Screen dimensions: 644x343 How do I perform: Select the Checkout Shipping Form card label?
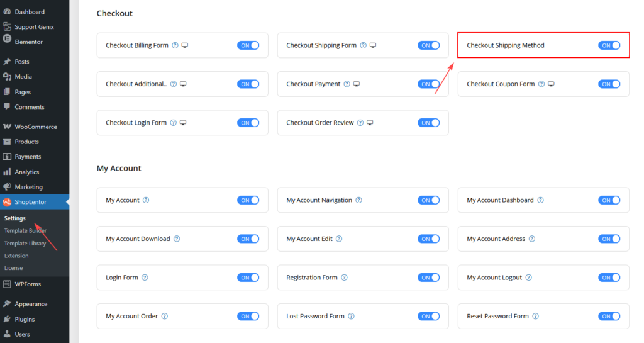click(x=321, y=45)
